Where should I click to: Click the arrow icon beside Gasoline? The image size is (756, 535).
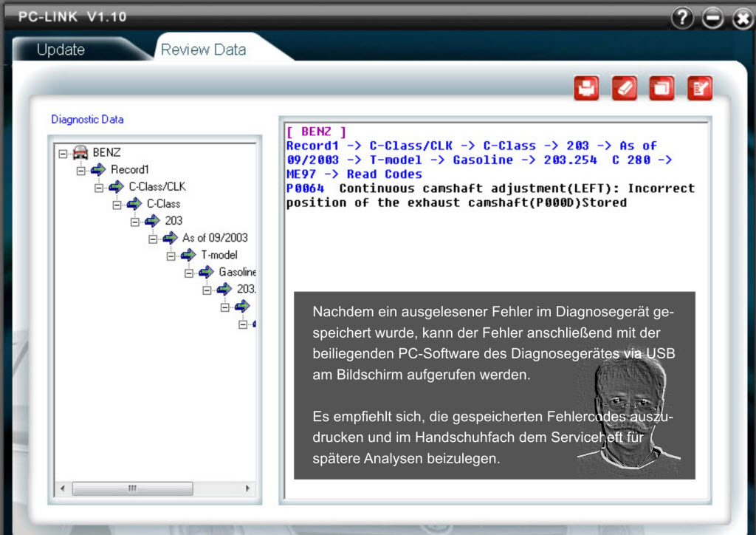206,272
